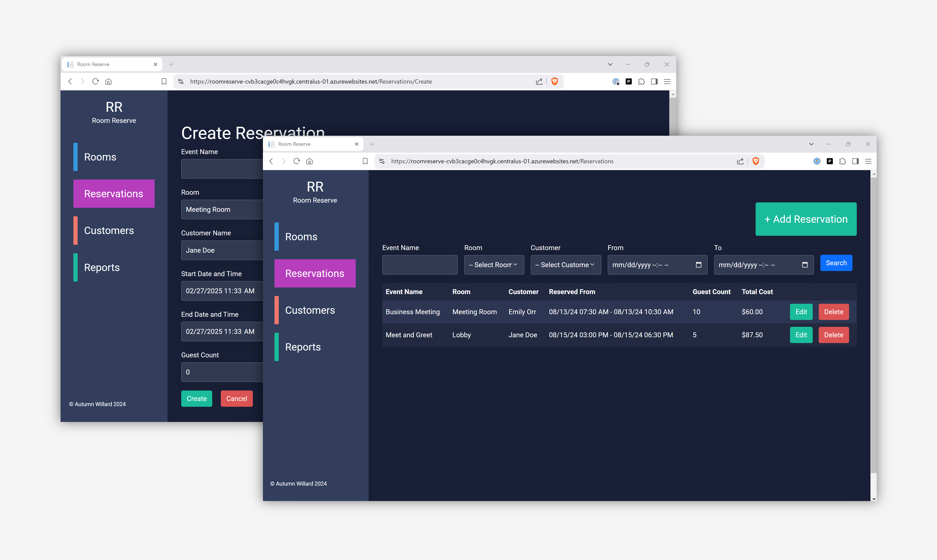Open the browser hamburger menu
The width and height of the screenshot is (937, 560).
[868, 161]
